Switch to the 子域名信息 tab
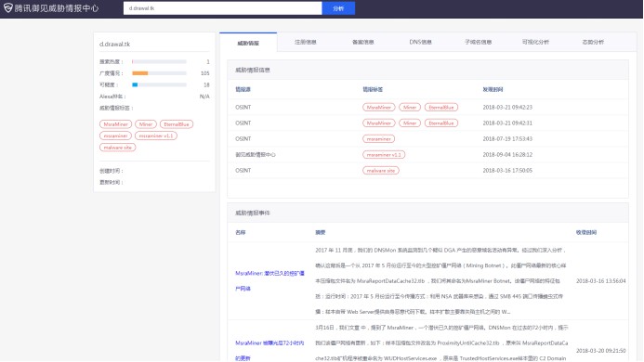The width and height of the screenshot is (644, 362). click(x=478, y=42)
